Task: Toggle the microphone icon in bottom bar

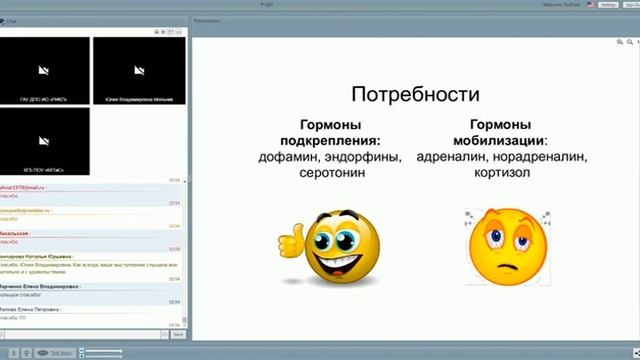Action: pos(13,353)
